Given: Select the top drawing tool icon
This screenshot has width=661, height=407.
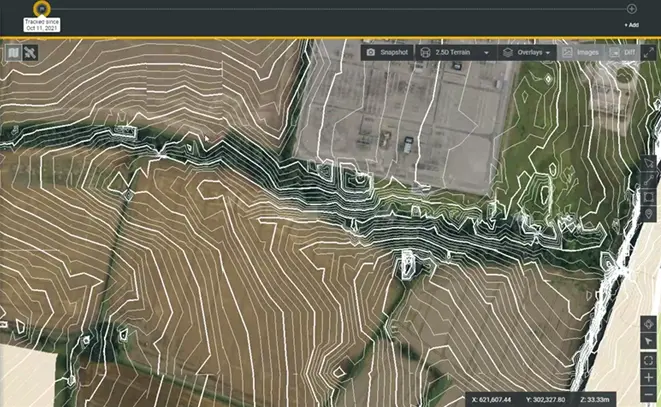Looking at the screenshot, I should coord(649,163).
